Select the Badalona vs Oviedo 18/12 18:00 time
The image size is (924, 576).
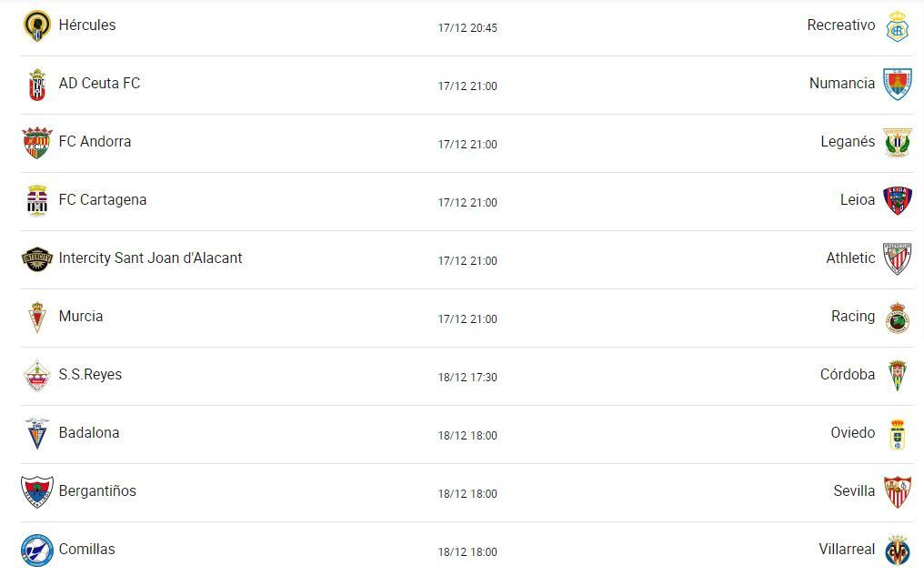tap(467, 436)
